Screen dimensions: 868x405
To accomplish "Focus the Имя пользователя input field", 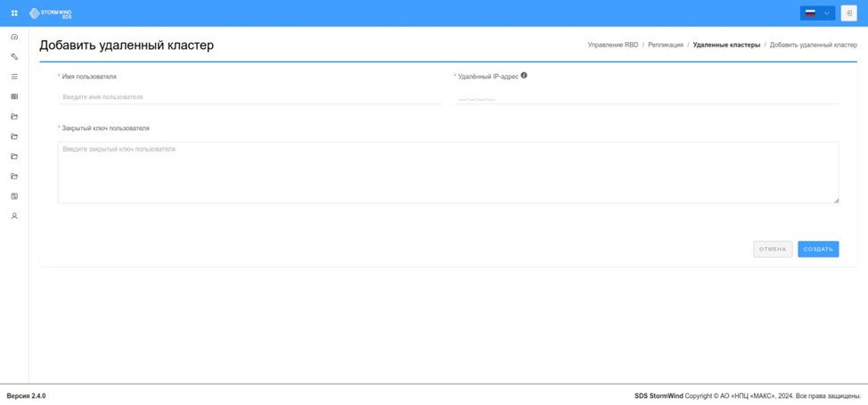I will (250, 97).
